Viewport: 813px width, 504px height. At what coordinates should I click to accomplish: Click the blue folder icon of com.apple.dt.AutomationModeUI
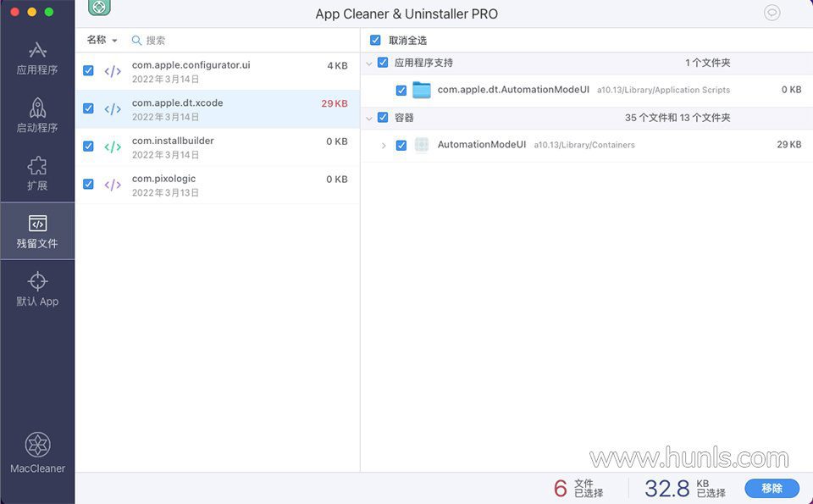[x=422, y=91]
